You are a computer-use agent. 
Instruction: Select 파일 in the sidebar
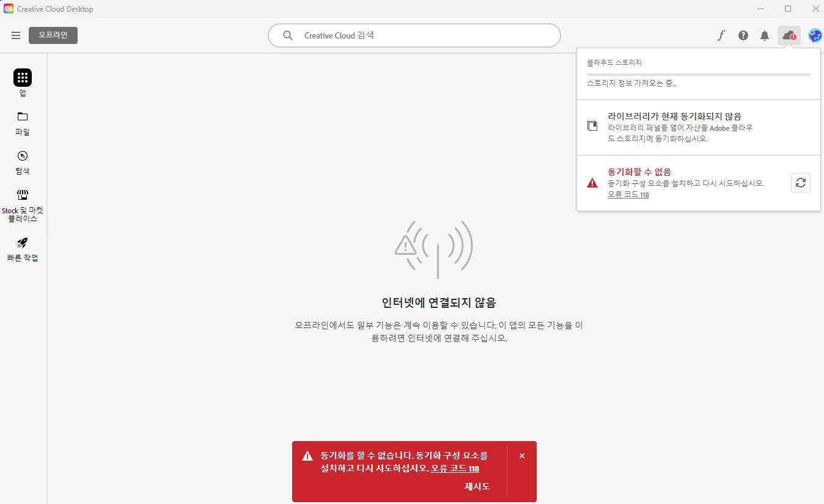[x=23, y=123]
